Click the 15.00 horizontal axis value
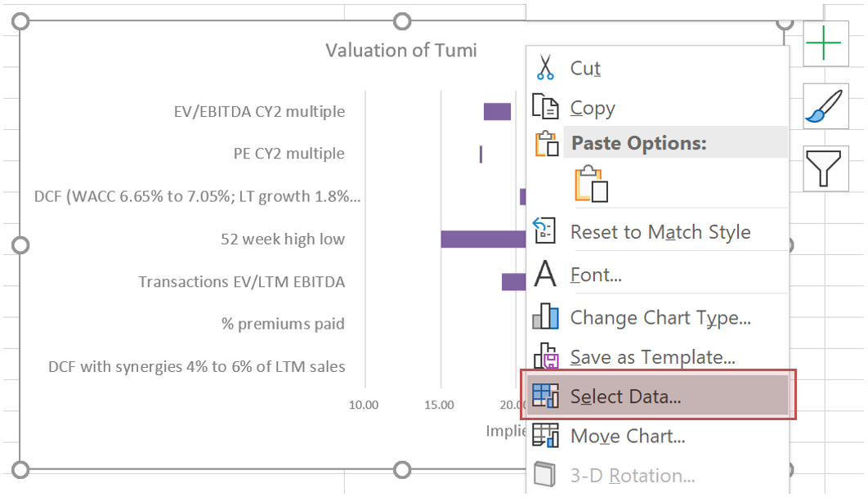The width and height of the screenshot is (868, 497). (439, 405)
